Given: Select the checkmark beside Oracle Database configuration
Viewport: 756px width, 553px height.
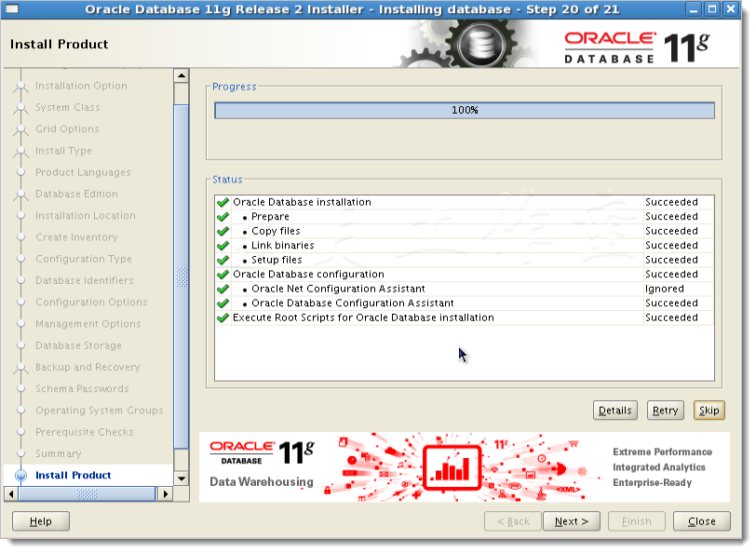Looking at the screenshot, I should click(222, 274).
